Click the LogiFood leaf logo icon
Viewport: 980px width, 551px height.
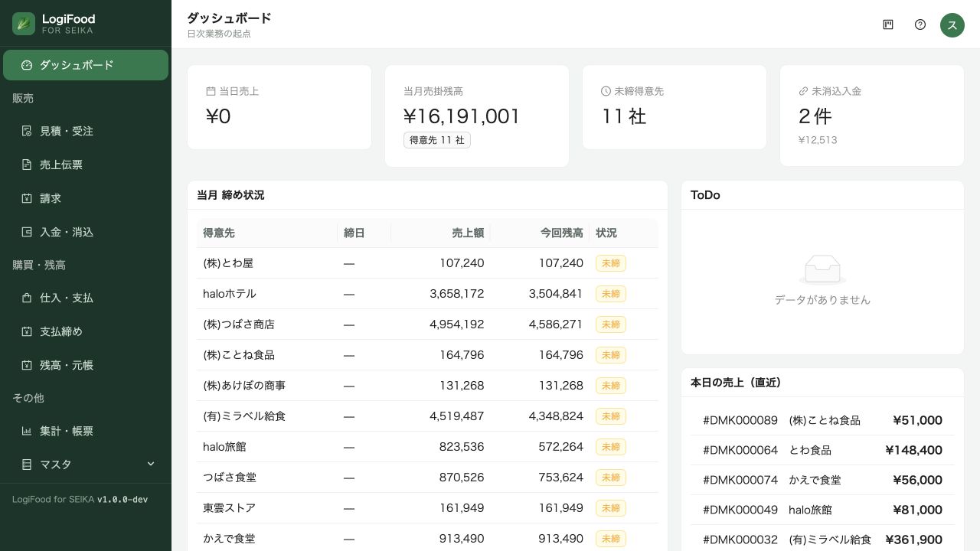[24, 24]
